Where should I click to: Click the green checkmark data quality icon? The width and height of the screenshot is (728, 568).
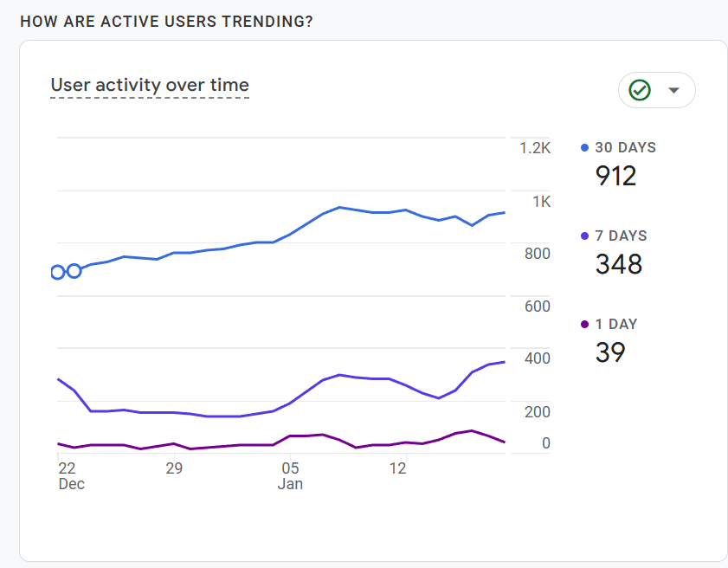640,90
